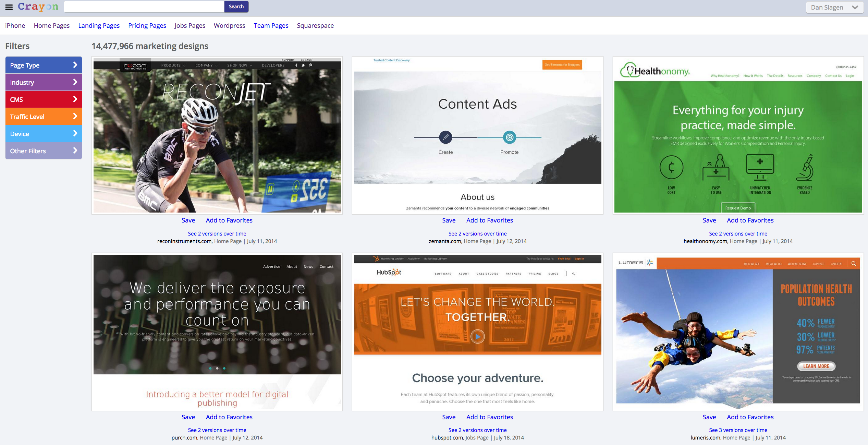
Task: Click the Jobs Page label under hubspot.com
Action: point(477,437)
